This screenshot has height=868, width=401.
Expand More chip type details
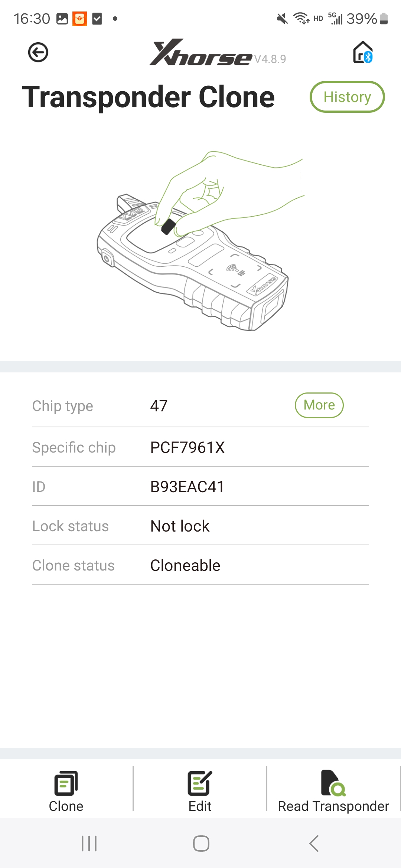(x=319, y=405)
